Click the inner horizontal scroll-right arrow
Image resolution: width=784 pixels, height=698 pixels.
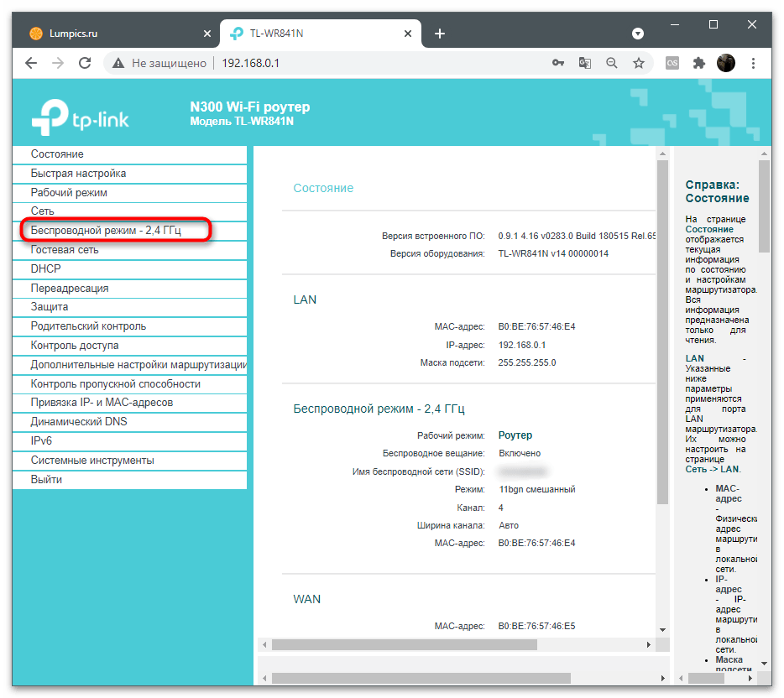pyautogui.click(x=649, y=645)
